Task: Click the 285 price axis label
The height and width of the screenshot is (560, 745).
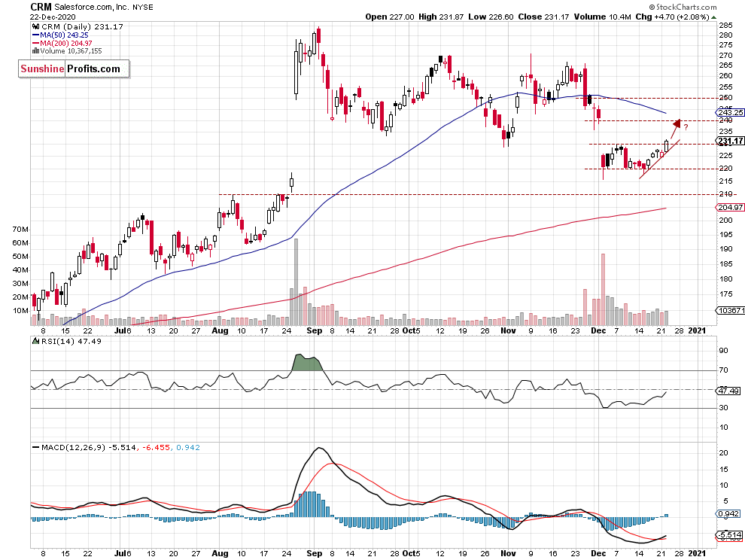Action: click(725, 25)
